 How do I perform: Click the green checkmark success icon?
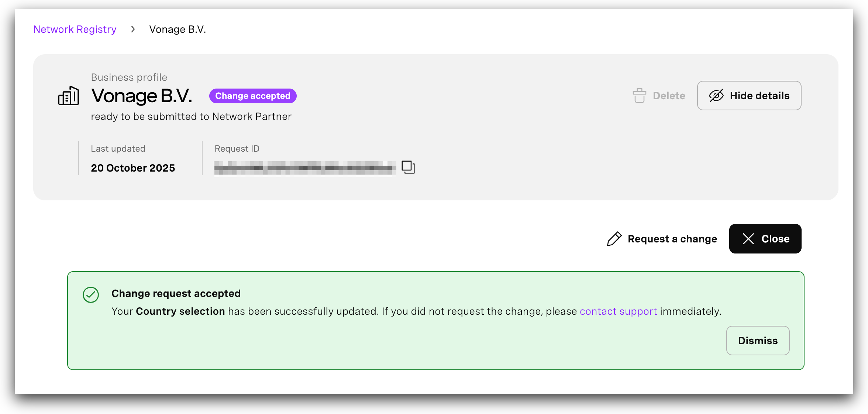[x=91, y=295]
